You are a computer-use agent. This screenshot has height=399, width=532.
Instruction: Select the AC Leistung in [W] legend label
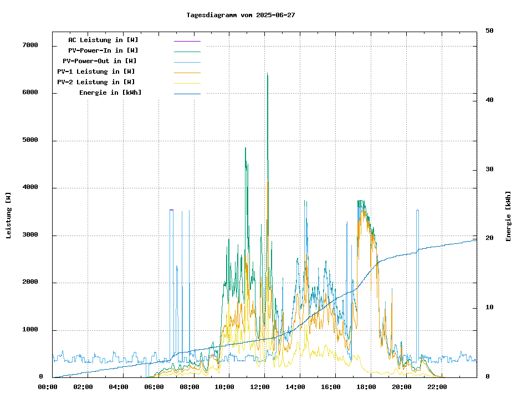(x=103, y=40)
